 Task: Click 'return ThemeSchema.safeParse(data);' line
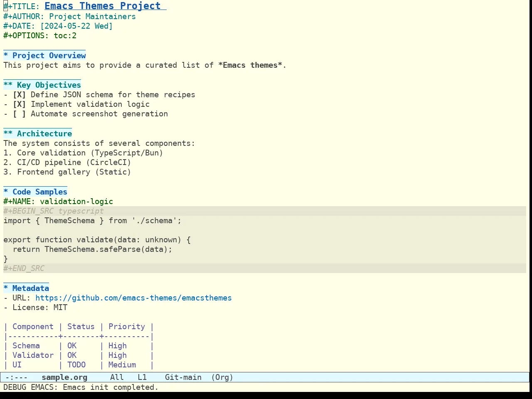pos(92,249)
